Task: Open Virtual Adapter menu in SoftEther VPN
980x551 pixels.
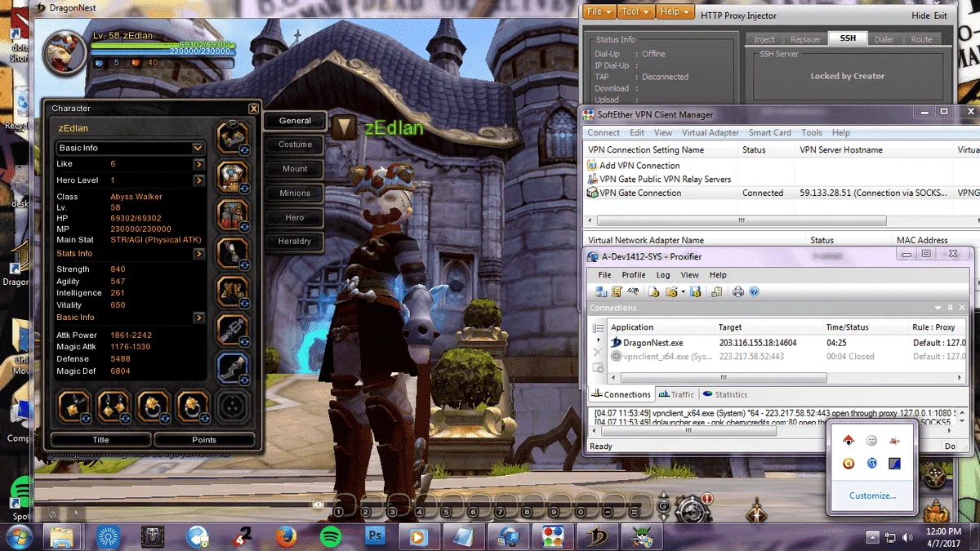Action: [x=710, y=133]
